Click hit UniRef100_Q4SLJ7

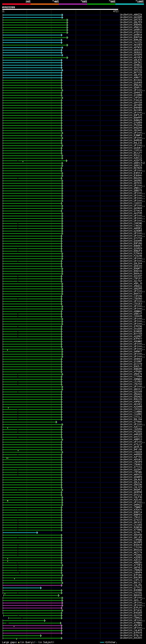coord(131,600)
